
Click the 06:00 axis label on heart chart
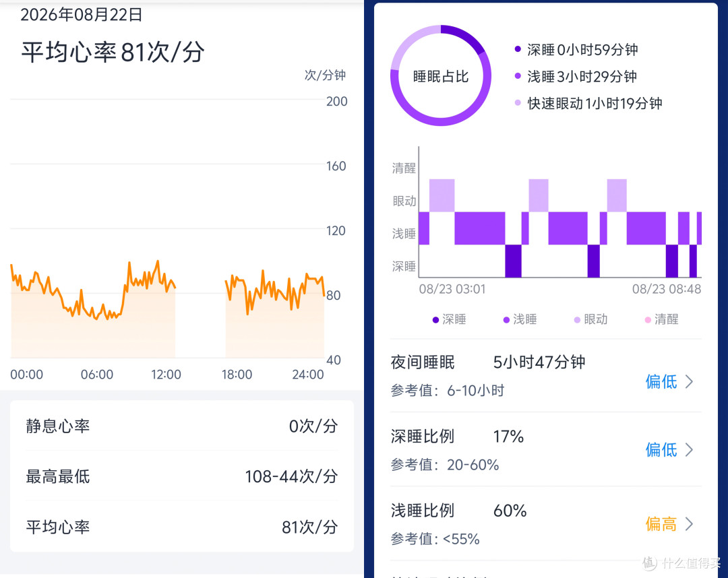tap(97, 375)
